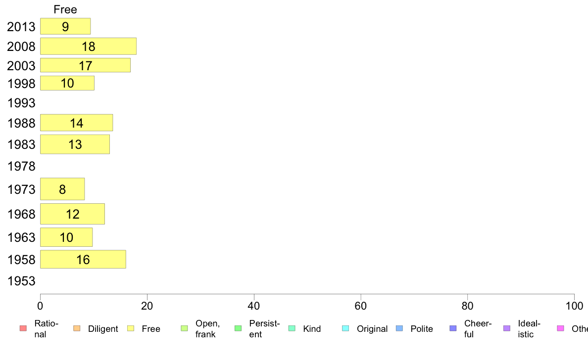Select the 2008 bar showing 18

click(88, 46)
